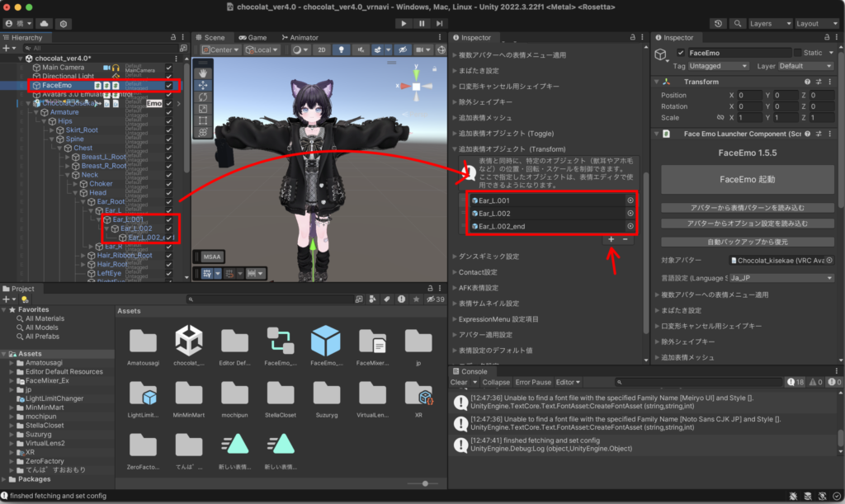This screenshot has height=504, width=845.
Task: Enable the Static checkbox
Action: click(797, 53)
